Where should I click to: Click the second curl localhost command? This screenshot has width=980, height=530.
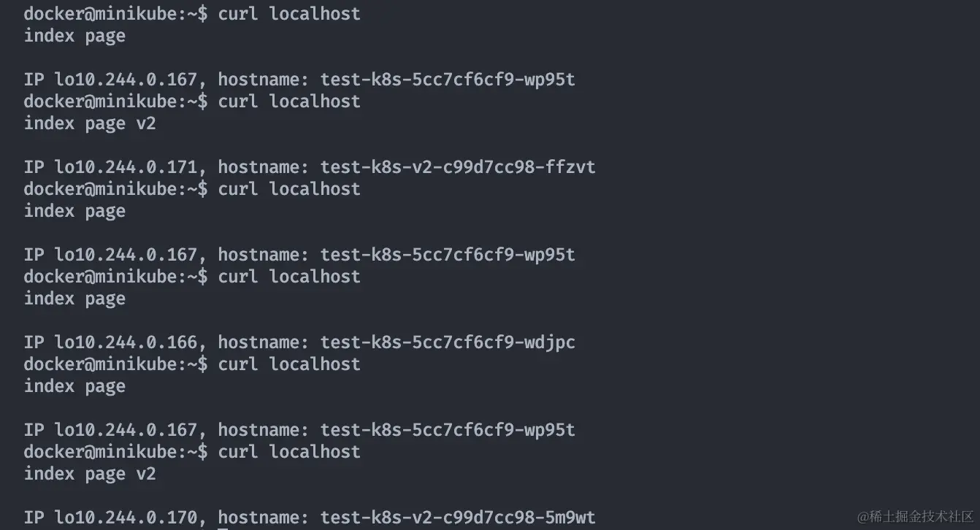point(289,101)
